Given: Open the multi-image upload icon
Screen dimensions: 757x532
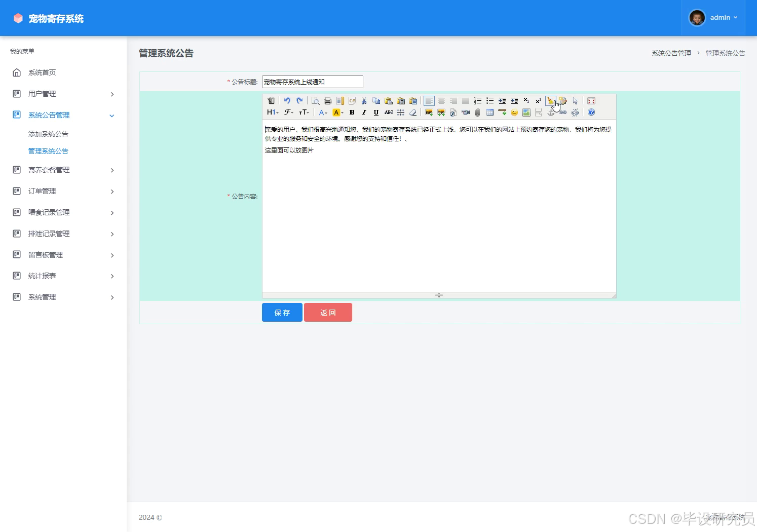Looking at the screenshot, I should (441, 112).
